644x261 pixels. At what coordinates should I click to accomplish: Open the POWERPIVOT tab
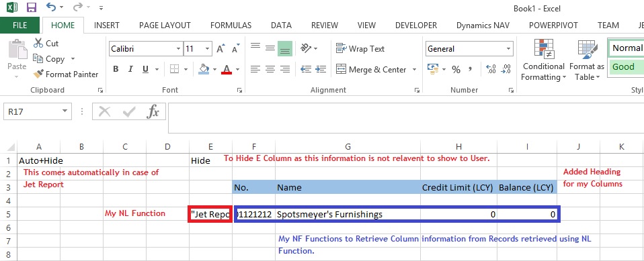pos(553,25)
